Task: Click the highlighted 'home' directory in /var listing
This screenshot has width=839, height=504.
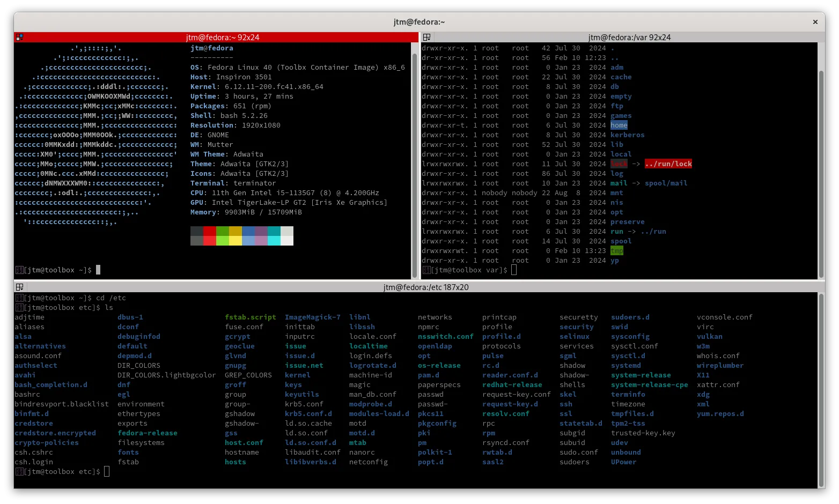Action: click(619, 125)
